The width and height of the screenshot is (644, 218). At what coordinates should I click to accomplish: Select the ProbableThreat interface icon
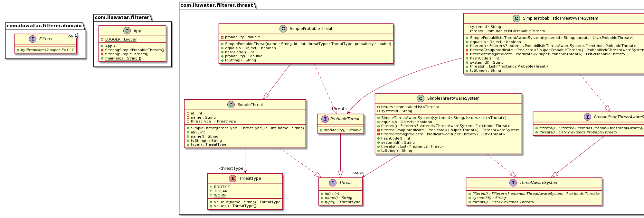pyautogui.click(x=325, y=119)
